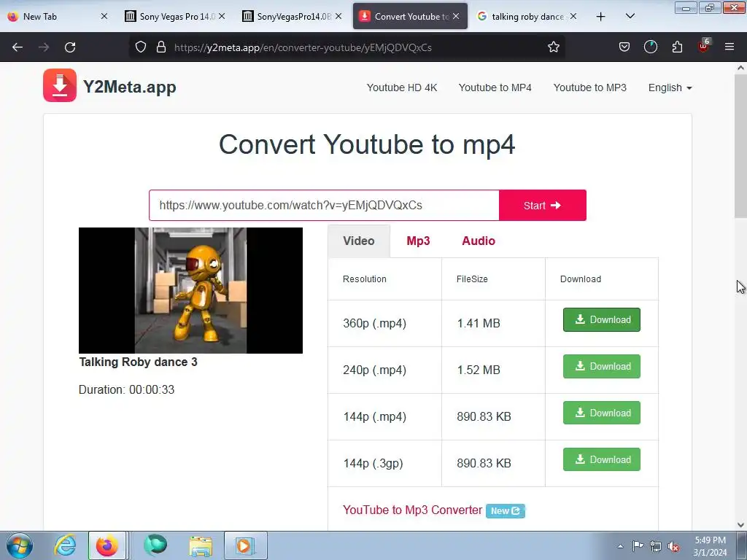The width and height of the screenshot is (747, 560).
Task: Download the 144p (.mp4) video
Action: tap(602, 413)
